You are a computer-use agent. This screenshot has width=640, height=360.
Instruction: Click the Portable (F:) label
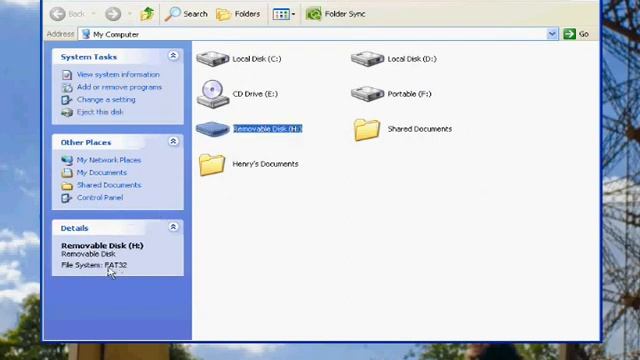pos(409,94)
